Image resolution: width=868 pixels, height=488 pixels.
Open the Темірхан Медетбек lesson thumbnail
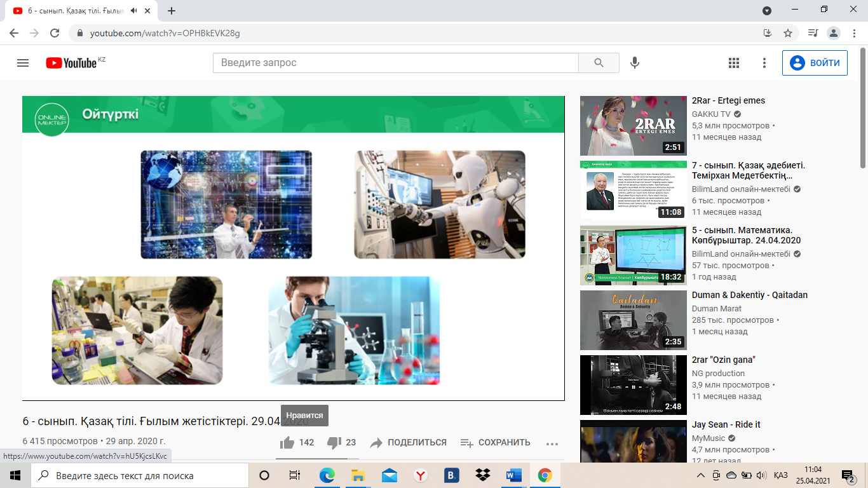pos(633,190)
